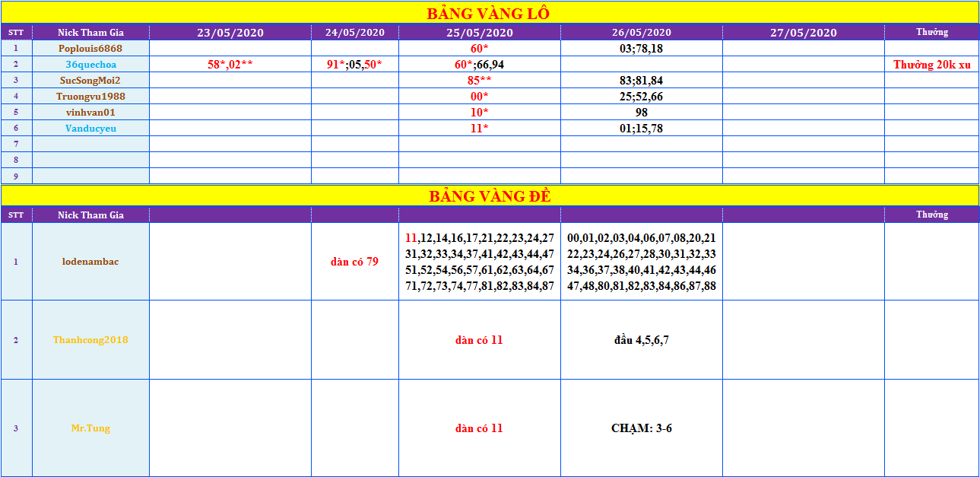
Task: Click row number 8 in Lô table
Action: pyautogui.click(x=16, y=160)
